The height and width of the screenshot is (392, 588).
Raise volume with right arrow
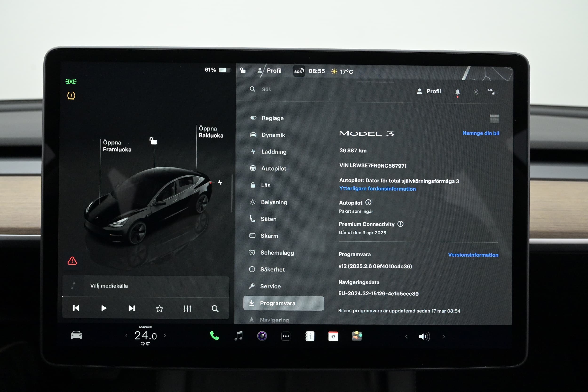click(x=444, y=337)
